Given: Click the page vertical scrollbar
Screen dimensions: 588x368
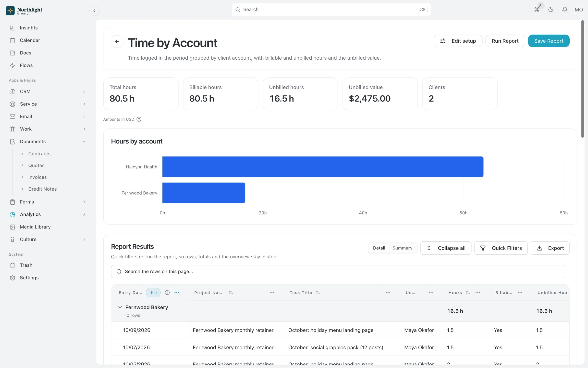Looking at the screenshot, I should (583, 79).
